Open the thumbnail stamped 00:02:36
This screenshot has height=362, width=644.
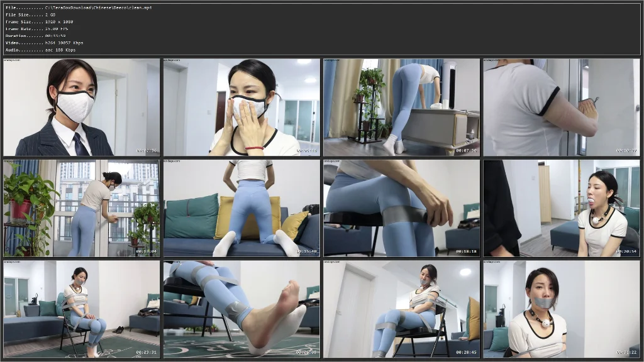[x=82, y=107]
